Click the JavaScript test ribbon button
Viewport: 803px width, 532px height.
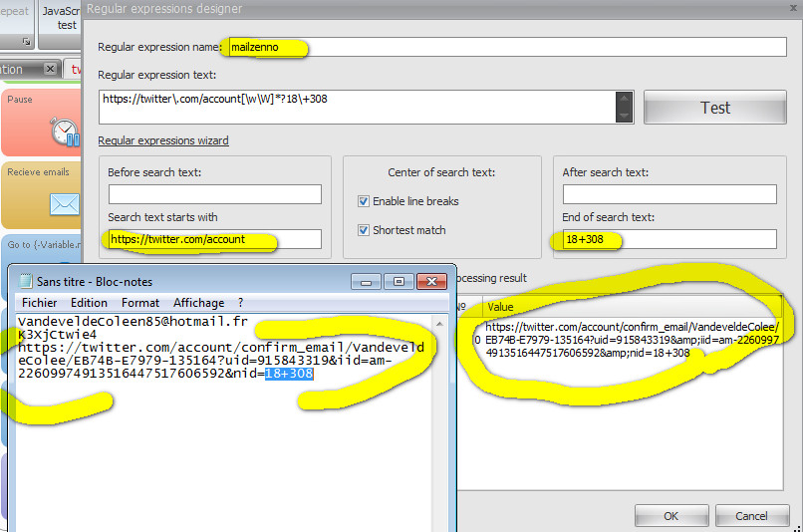pyautogui.click(x=63, y=18)
